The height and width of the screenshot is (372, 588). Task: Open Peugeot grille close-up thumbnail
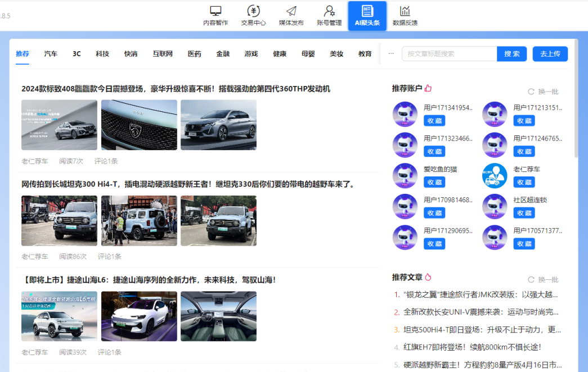pyautogui.click(x=139, y=125)
